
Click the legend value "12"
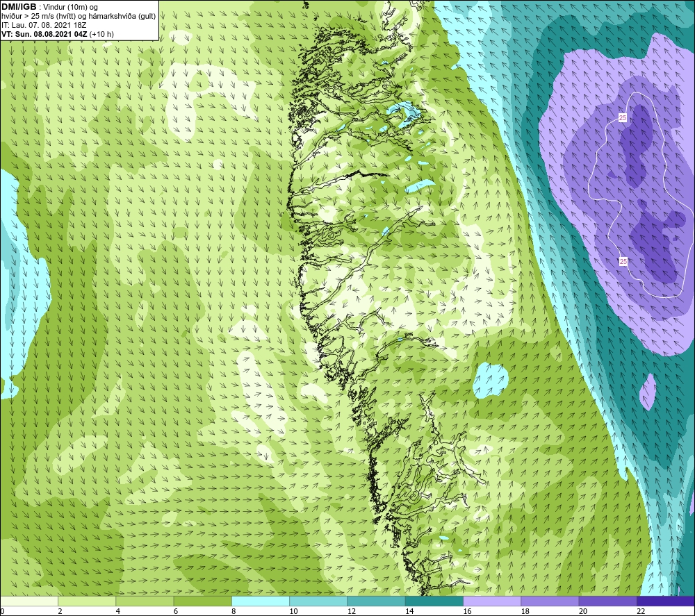[352, 611]
